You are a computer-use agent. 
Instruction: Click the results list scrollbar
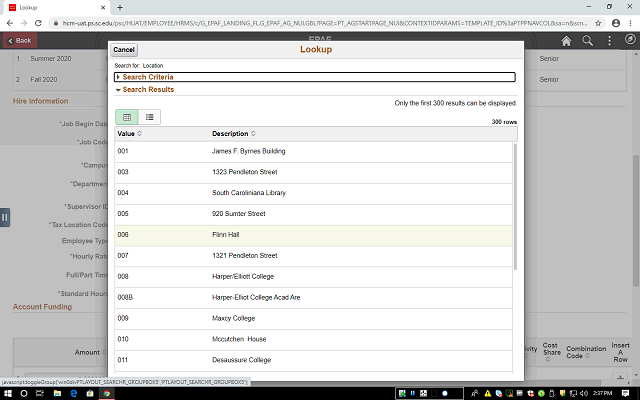pyautogui.click(x=515, y=206)
